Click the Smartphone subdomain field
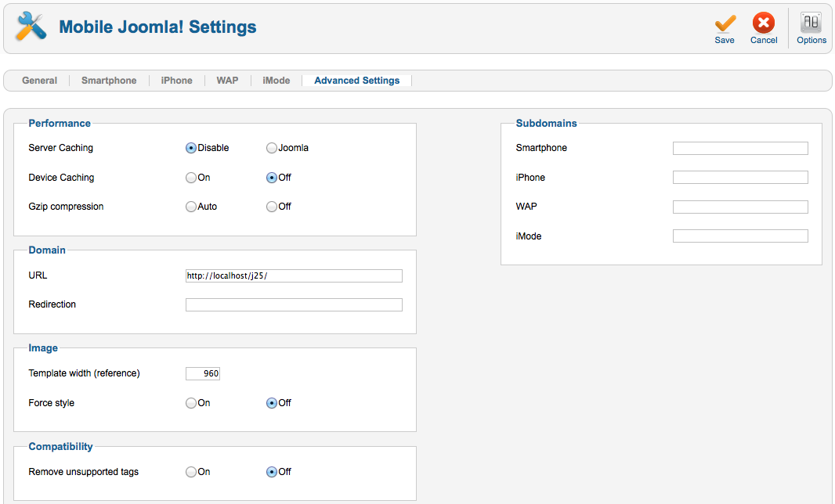This screenshot has width=835, height=504. (x=740, y=149)
